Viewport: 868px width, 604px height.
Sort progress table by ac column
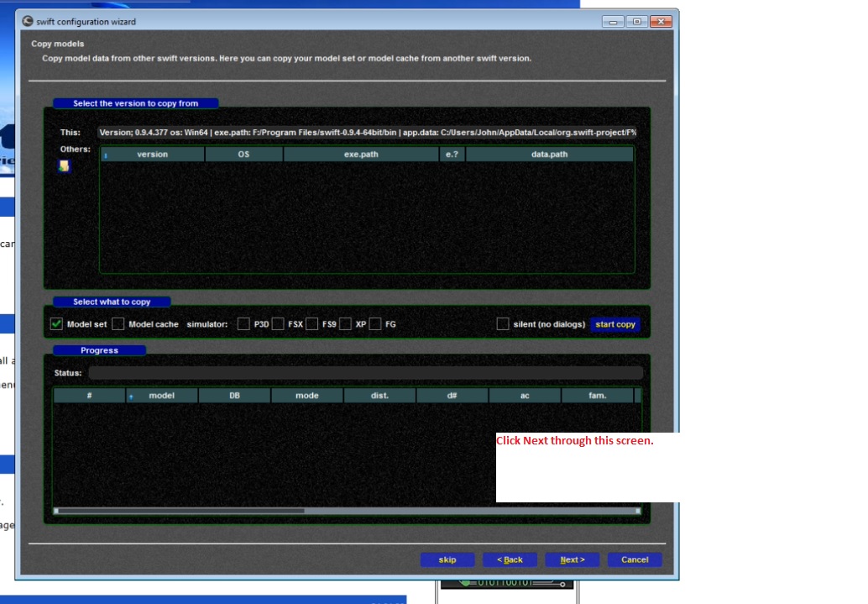tap(525, 396)
